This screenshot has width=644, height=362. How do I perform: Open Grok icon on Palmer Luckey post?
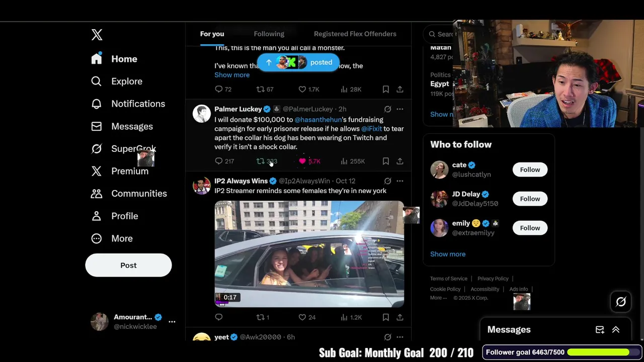[387, 109]
